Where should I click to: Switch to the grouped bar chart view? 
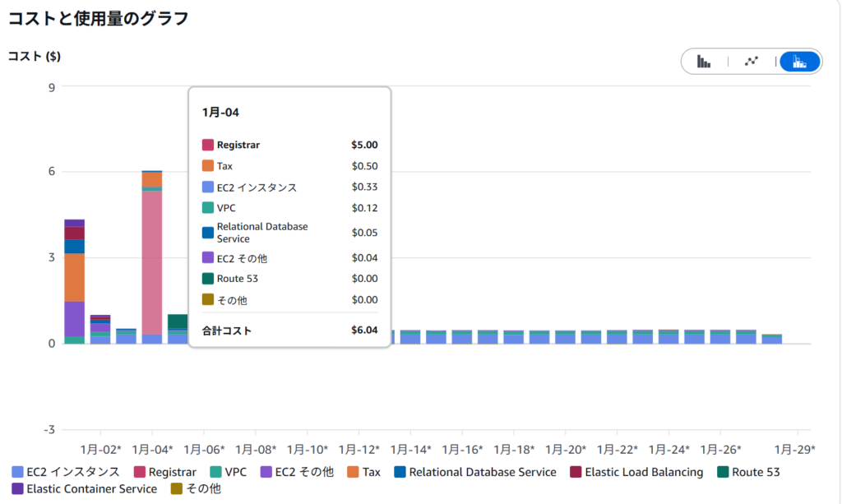704,61
